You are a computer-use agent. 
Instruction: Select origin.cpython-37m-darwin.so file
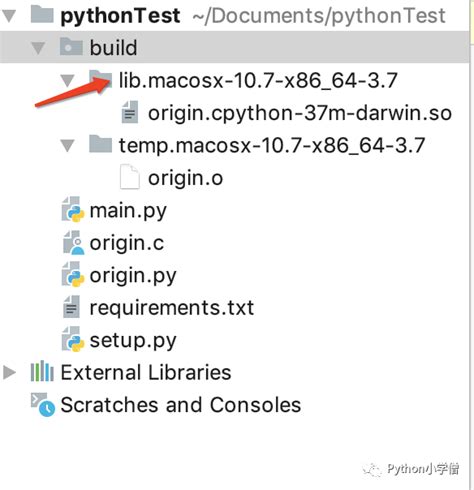coord(300,113)
